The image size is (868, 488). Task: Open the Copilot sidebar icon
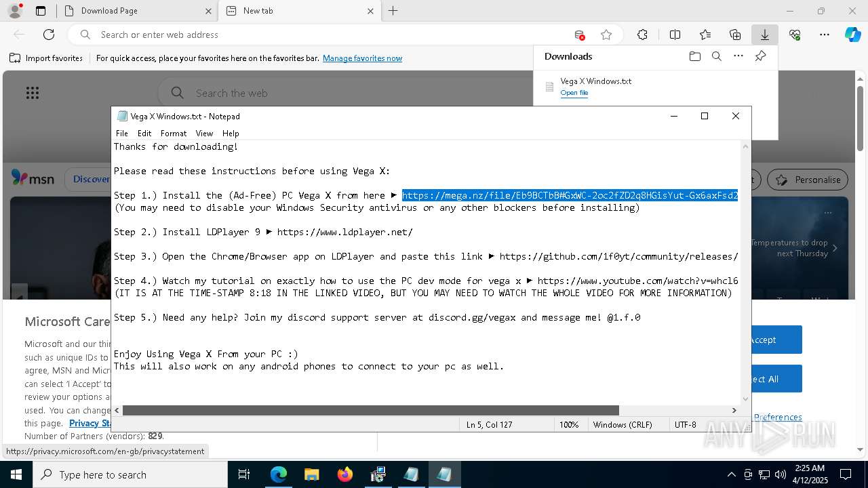pyautogui.click(x=852, y=35)
